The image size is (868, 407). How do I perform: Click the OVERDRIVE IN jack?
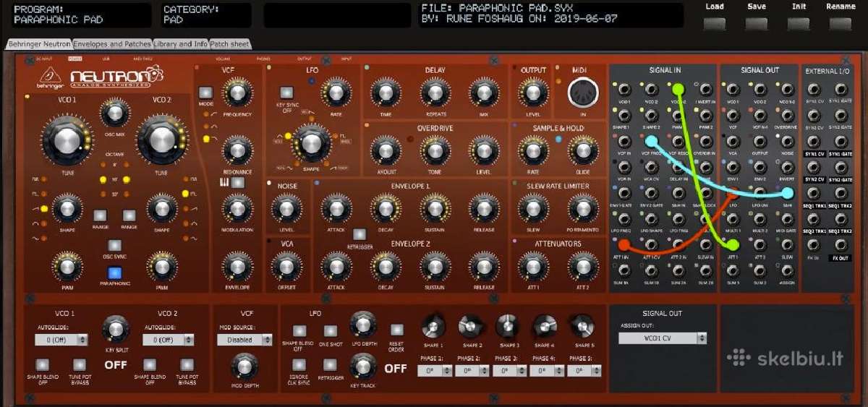tap(705, 142)
